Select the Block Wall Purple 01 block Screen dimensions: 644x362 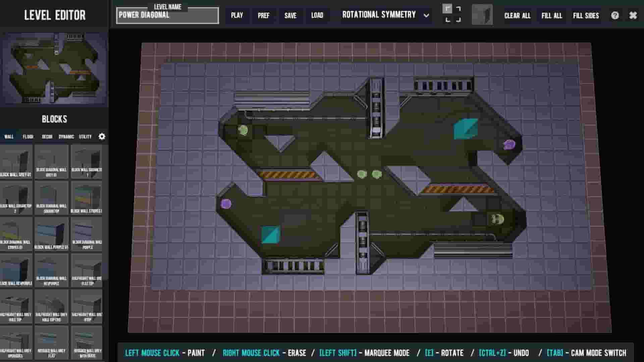click(51, 235)
